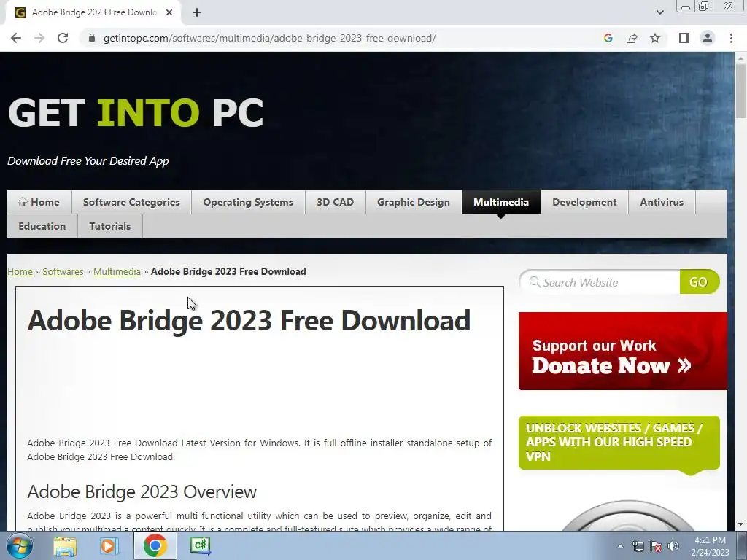Click the Support our Work Donate Now banner

point(623,351)
